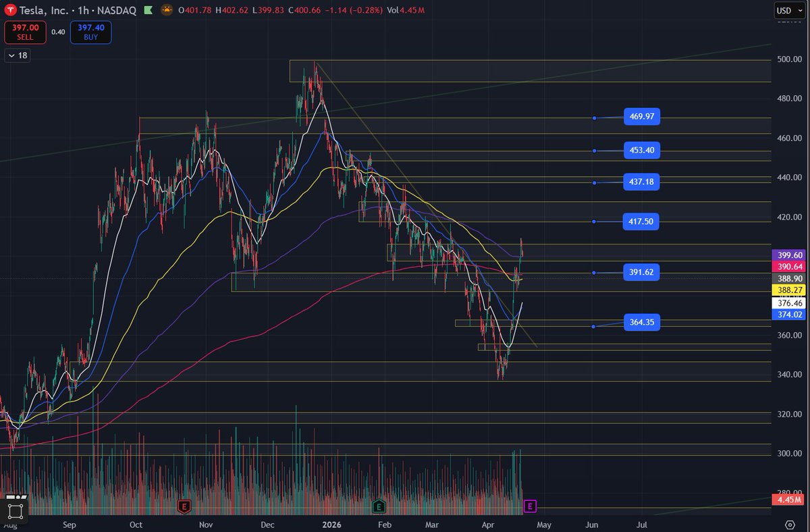Click the rectangle selection icon at bottom left
Screen dimensions: 810x532
[16, 510]
